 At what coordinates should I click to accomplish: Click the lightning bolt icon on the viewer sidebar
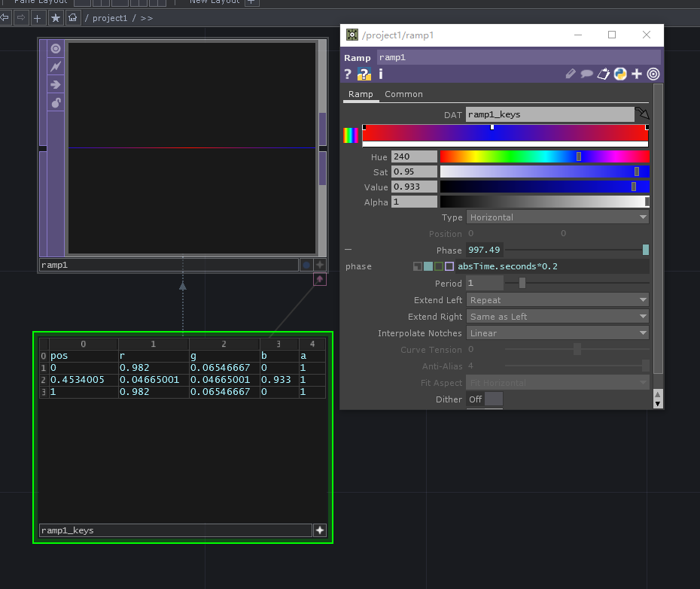55,66
